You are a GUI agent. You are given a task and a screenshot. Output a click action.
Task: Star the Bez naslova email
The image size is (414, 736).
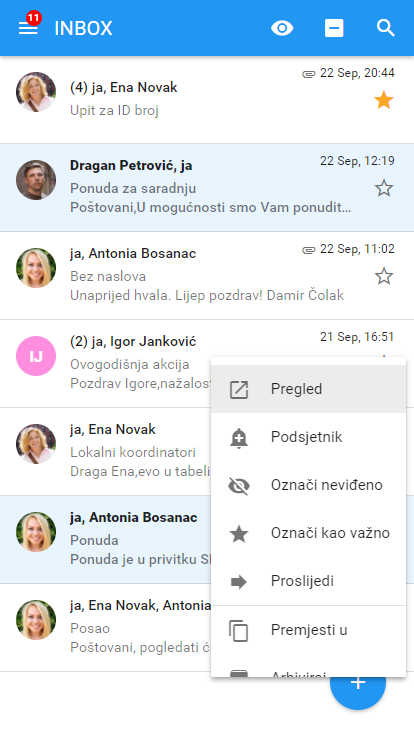pyautogui.click(x=383, y=276)
